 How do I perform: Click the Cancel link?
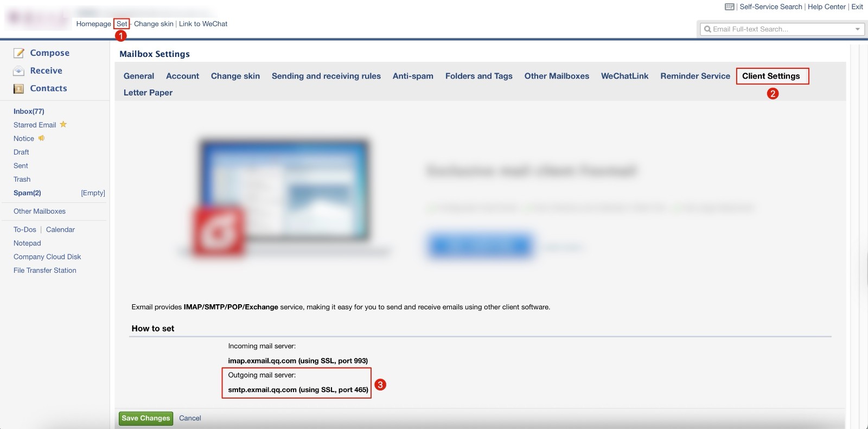pyautogui.click(x=190, y=418)
